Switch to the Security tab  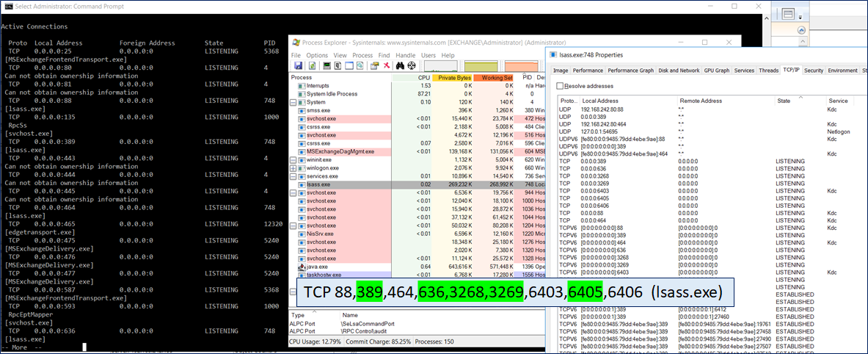[813, 71]
